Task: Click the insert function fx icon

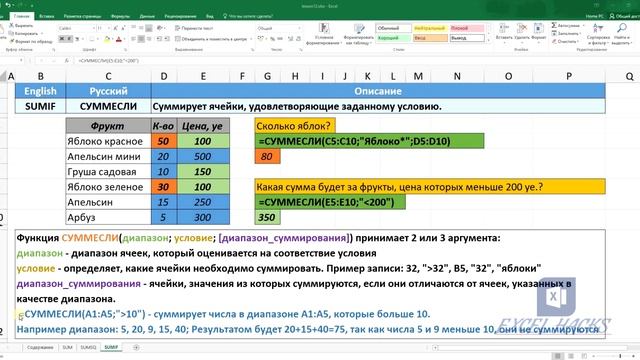Action: click(x=67, y=60)
